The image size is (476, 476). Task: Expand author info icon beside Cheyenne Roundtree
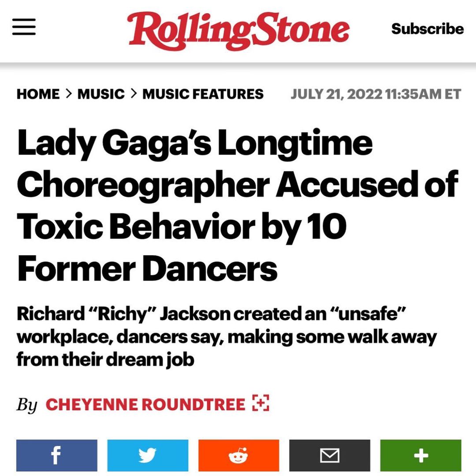coord(260,404)
